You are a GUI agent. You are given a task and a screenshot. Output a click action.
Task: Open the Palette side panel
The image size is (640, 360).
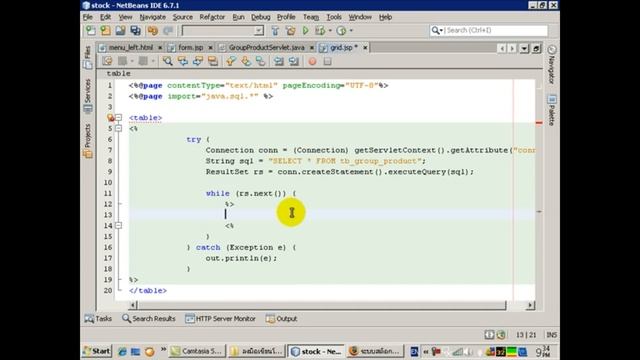point(551,110)
